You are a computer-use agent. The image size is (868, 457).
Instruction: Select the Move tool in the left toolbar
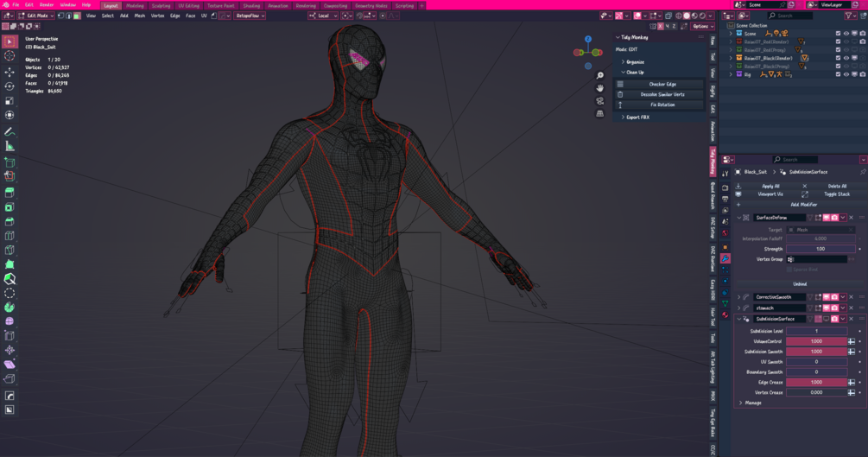coord(10,73)
